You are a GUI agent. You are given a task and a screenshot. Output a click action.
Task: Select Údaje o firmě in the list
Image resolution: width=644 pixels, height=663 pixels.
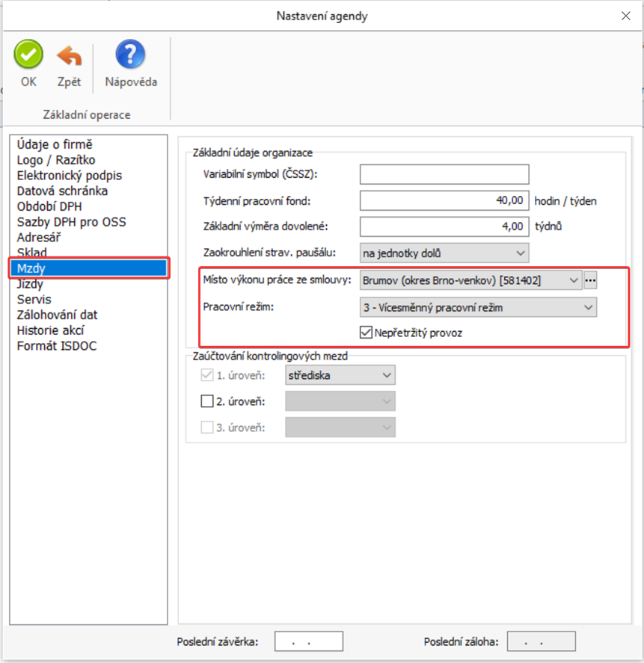click(x=55, y=144)
